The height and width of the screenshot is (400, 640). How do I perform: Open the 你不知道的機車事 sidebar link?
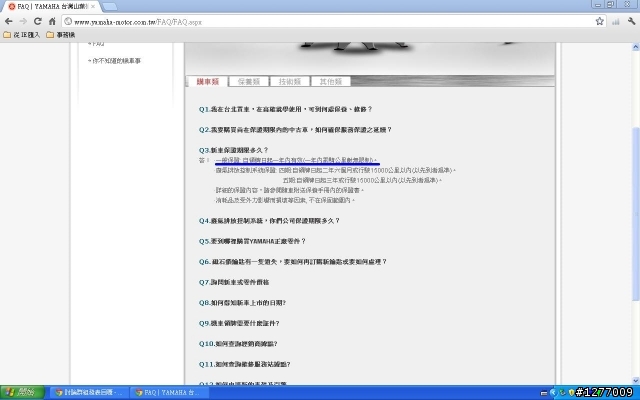[116, 61]
